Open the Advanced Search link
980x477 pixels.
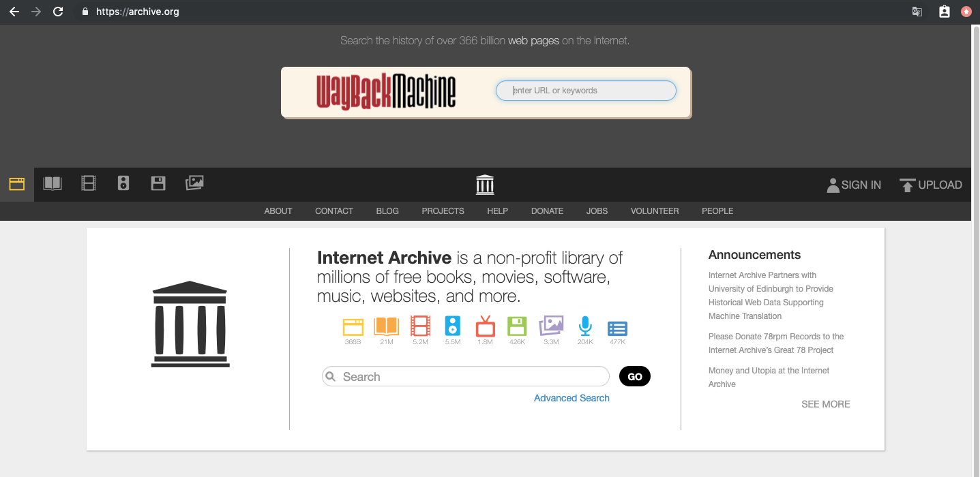coord(571,398)
